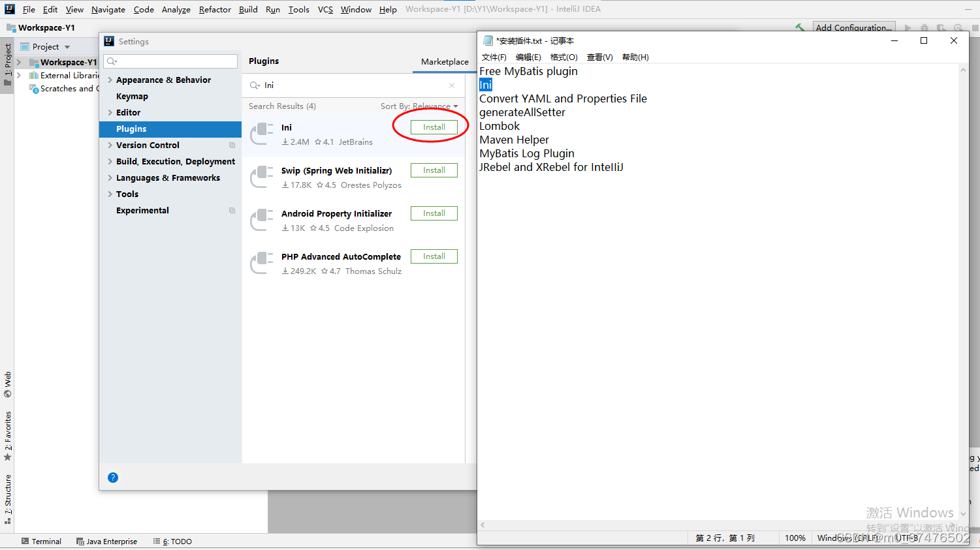Click the plugin search box containing Ini
The width and height of the screenshot is (980, 550).
coord(353,85)
